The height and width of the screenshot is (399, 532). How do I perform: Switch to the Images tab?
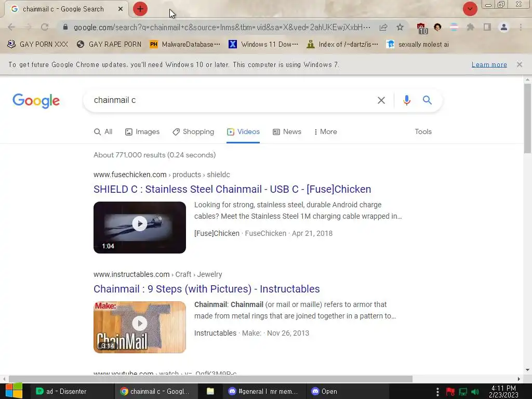[142, 131]
